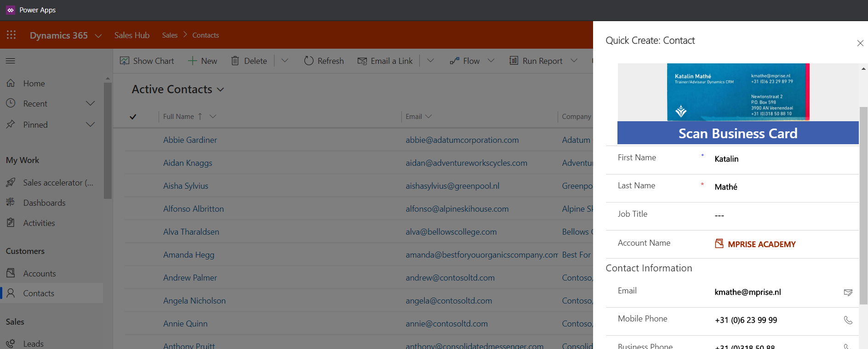The image size is (868, 349).
Task: Click the Home house icon
Action: (11, 83)
